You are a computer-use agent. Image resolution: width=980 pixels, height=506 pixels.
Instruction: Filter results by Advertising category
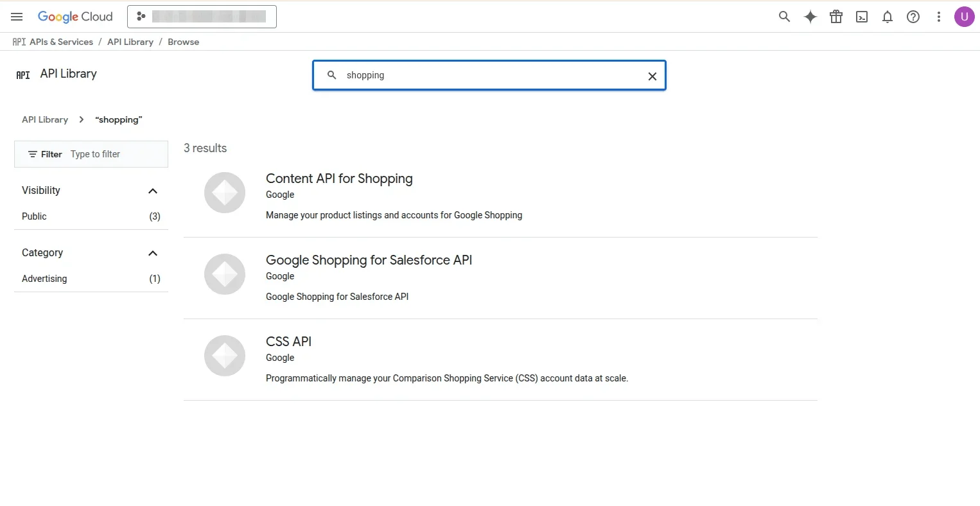pos(44,279)
